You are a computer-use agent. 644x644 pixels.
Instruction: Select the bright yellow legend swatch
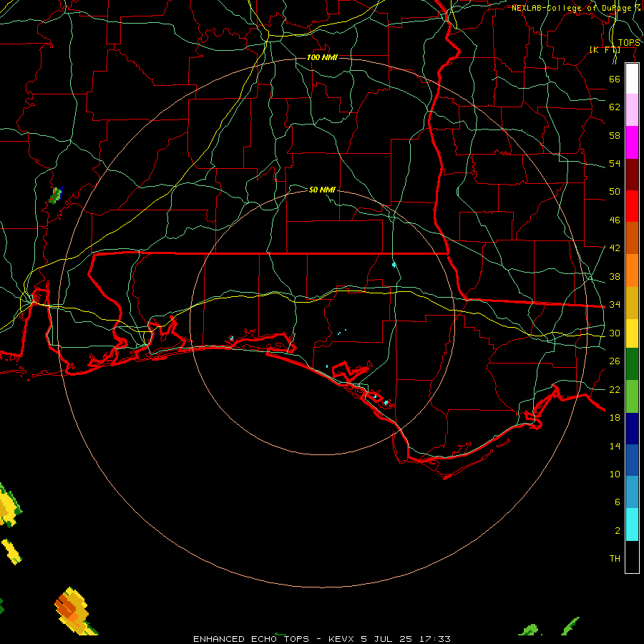pos(632,333)
